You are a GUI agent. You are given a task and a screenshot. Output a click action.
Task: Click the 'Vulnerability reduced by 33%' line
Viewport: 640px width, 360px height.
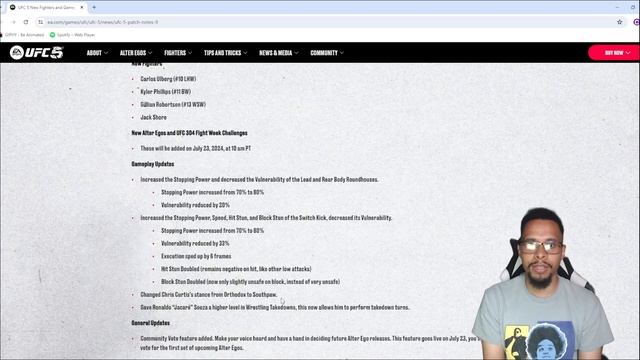(195, 243)
